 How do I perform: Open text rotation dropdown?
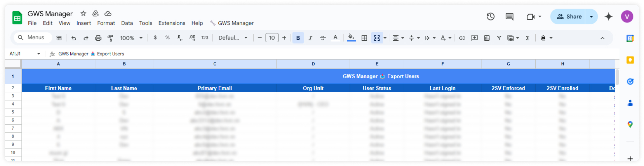(446, 38)
